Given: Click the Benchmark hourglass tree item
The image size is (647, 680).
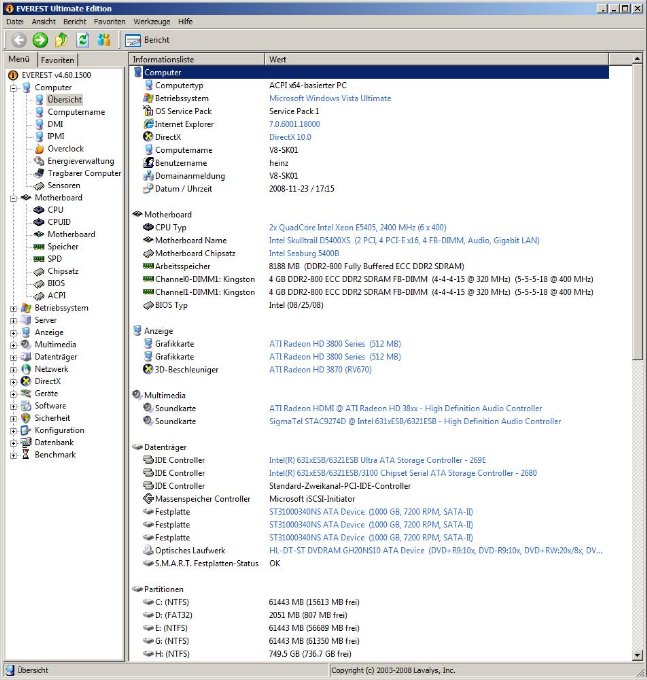Looking at the screenshot, I should [x=54, y=454].
